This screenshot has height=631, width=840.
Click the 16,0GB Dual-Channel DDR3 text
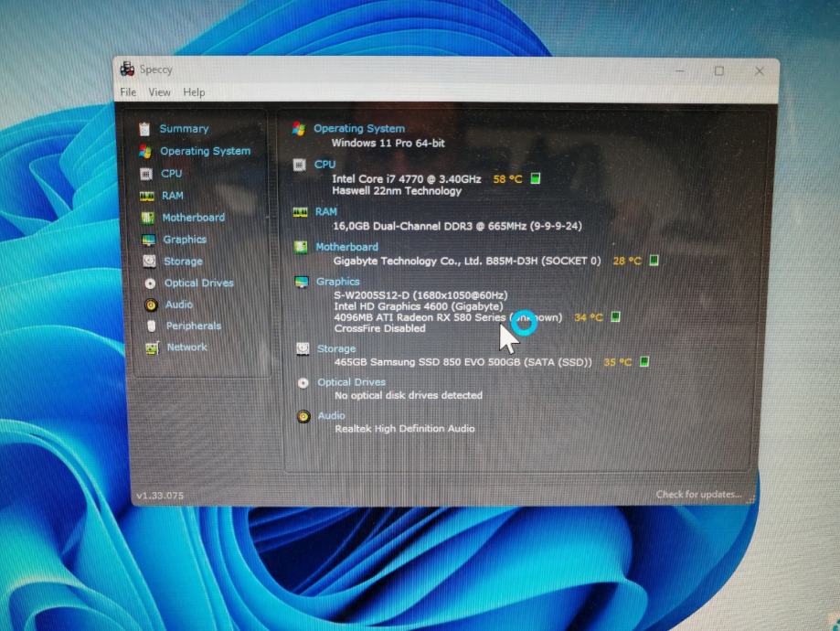coord(457,226)
